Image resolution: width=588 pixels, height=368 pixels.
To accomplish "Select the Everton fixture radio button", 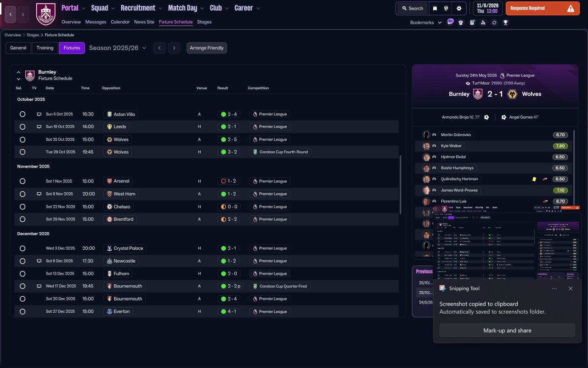I will [x=23, y=311].
